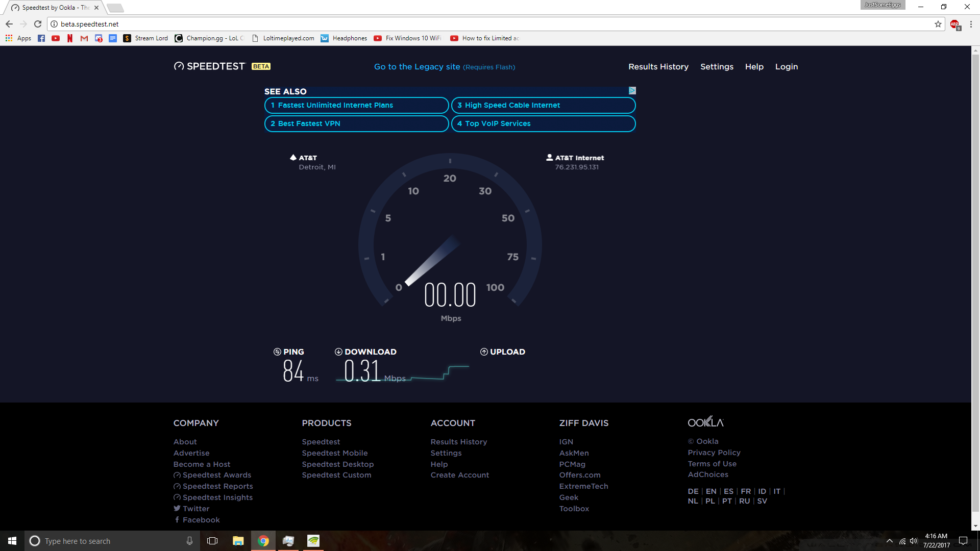980x551 pixels.
Task: Open the Chrome three-dot menu
Action: tap(971, 24)
